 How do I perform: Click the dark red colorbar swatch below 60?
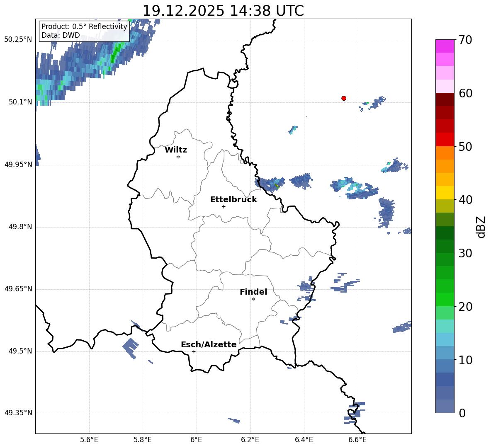tap(445, 99)
